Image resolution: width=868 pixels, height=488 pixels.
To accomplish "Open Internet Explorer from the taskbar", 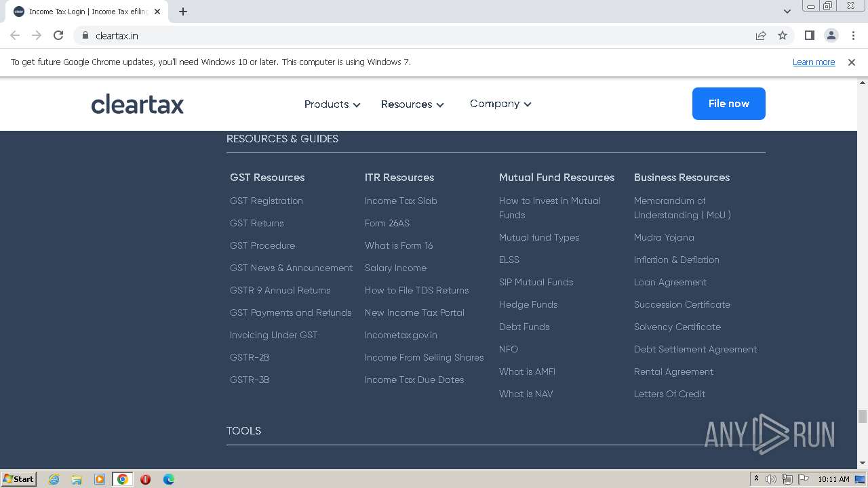I will (54, 479).
